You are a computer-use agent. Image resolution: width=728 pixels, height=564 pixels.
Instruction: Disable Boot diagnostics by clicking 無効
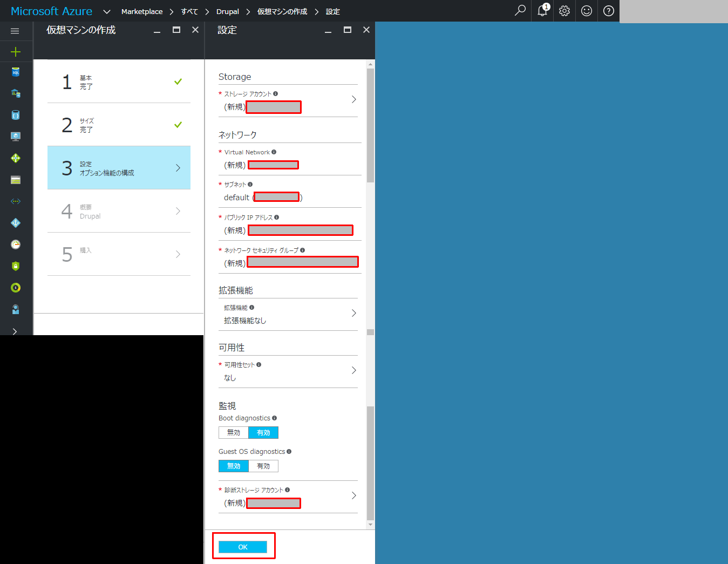tap(233, 432)
